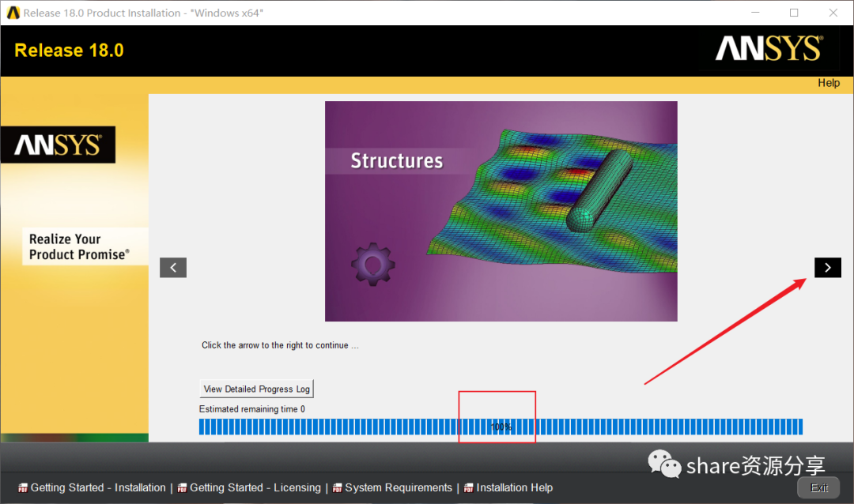Click the installation progress bar

[501, 427]
